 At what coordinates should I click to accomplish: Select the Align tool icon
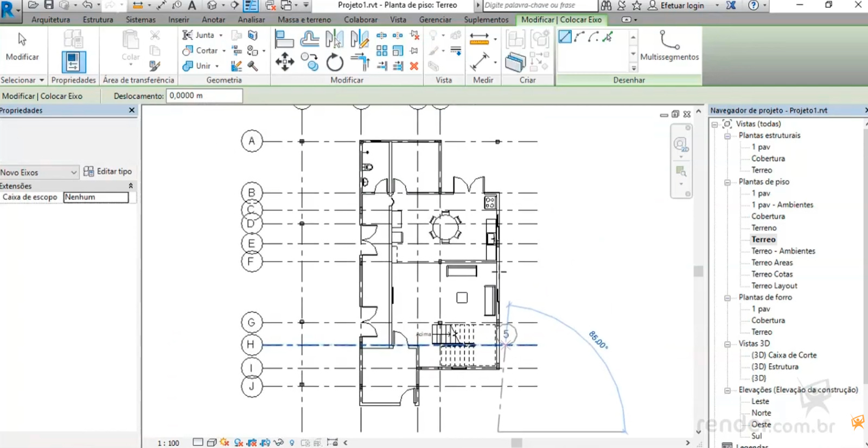[x=284, y=39]
